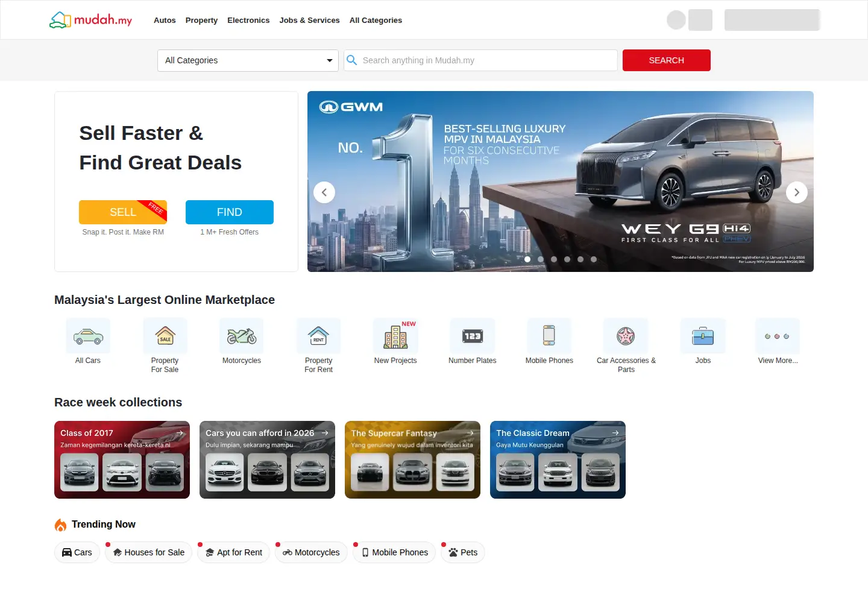Viewport: 868px width, 603px height.
Task: Select the Apt for Rent trending chip
Action: [x=234, y=552]
